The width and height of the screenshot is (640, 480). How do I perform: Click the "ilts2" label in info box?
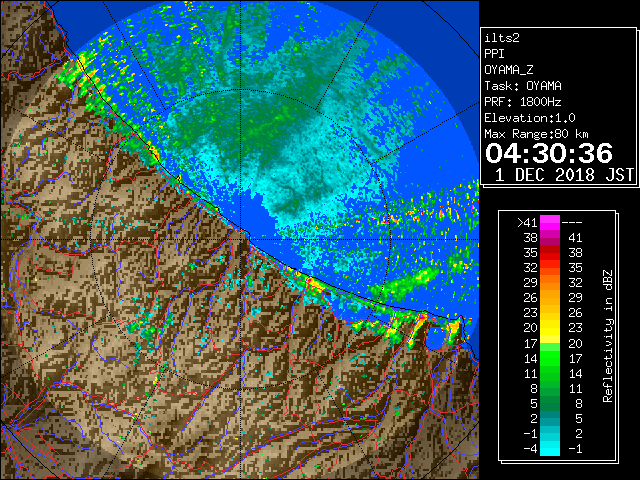tap(502, 38)
